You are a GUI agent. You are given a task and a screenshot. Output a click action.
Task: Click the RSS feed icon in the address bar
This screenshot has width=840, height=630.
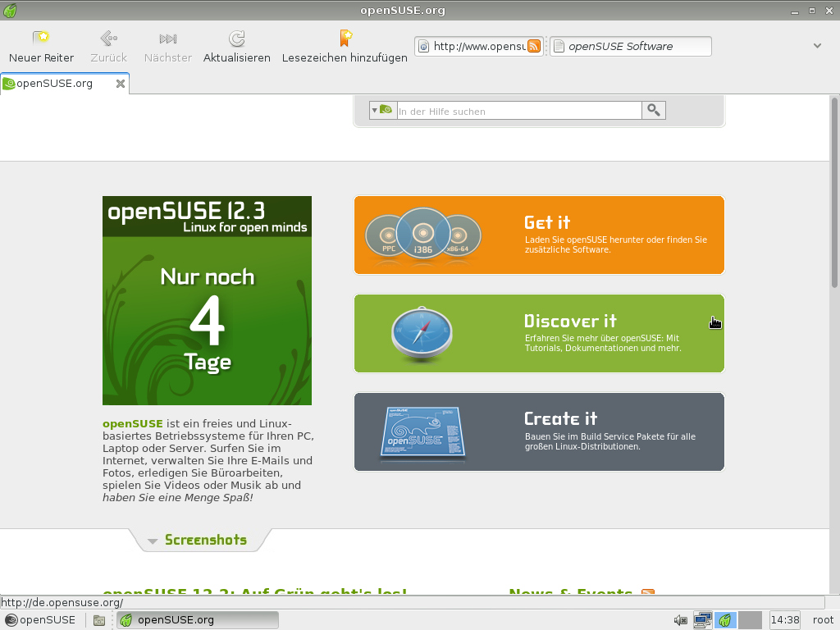pos(534,46)
